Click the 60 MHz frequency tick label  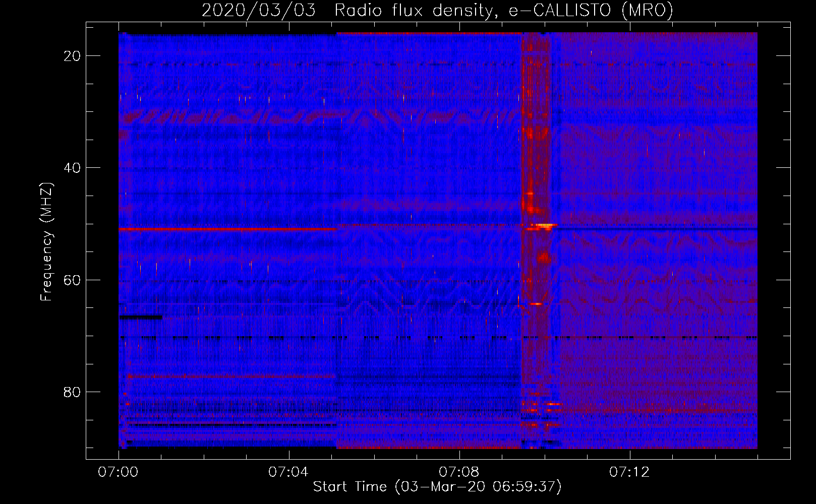click(x=72, y=280)
